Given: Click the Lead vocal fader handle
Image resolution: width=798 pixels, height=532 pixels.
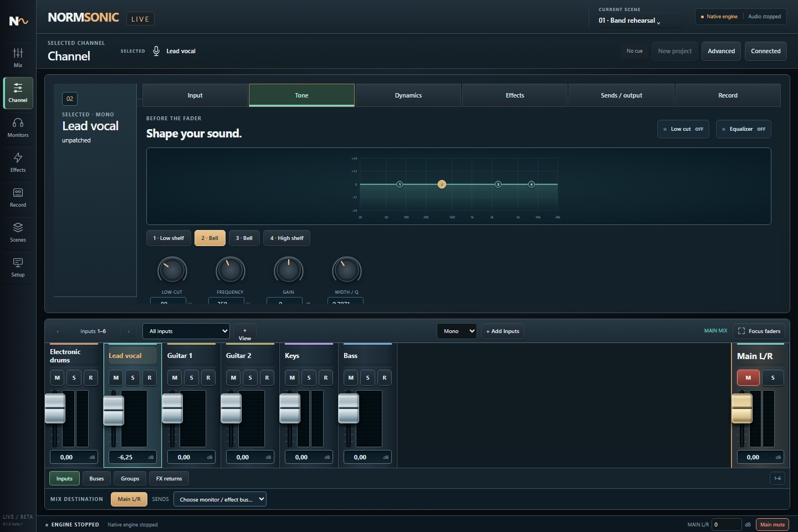Looking at the screenshot, I should point(114,411).
